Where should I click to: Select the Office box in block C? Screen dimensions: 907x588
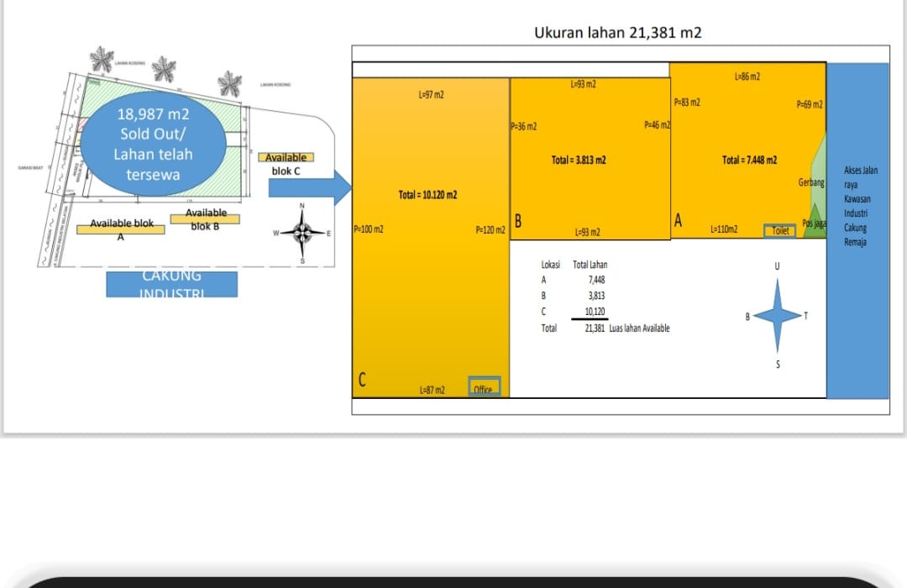(x=484, y=387)
